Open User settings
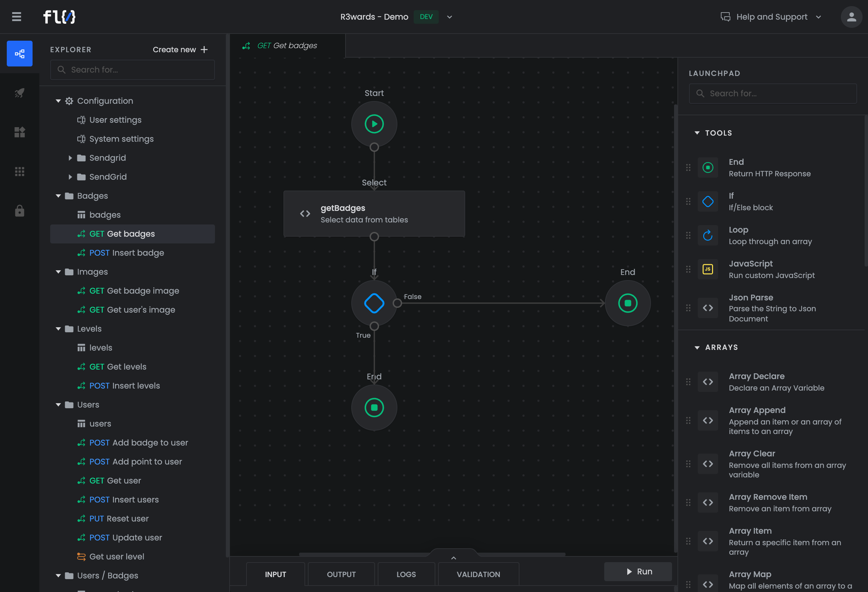This screenshot has height=592, width=868. pos(115,120)
